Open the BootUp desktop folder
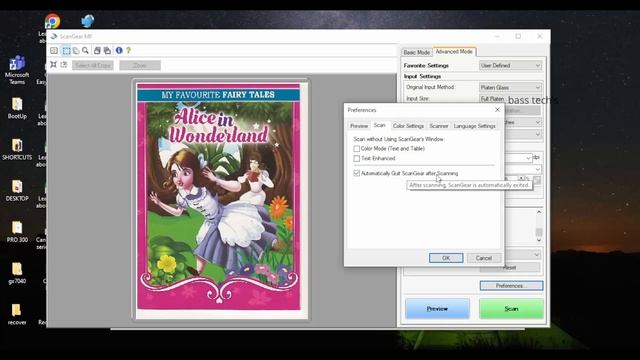Screen dimensions: 640x360 click(17, 108)
